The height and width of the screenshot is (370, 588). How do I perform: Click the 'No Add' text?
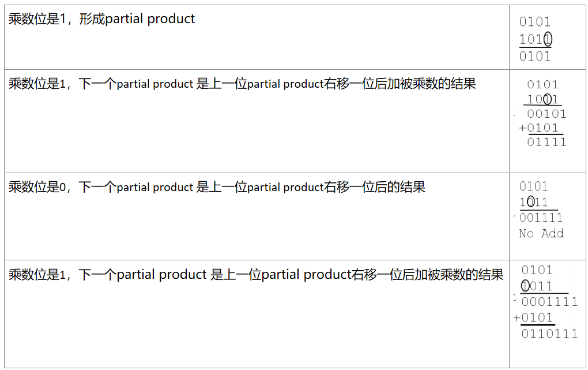point(541,233)
